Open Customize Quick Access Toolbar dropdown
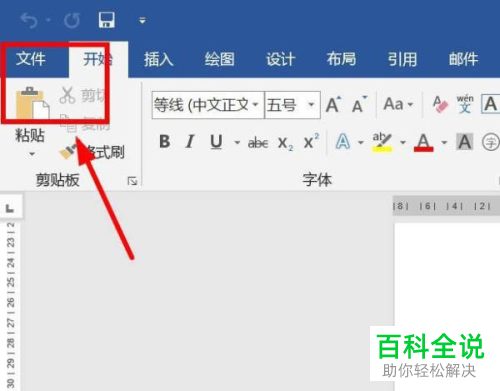500x391 pixels. tap(142, 21)
